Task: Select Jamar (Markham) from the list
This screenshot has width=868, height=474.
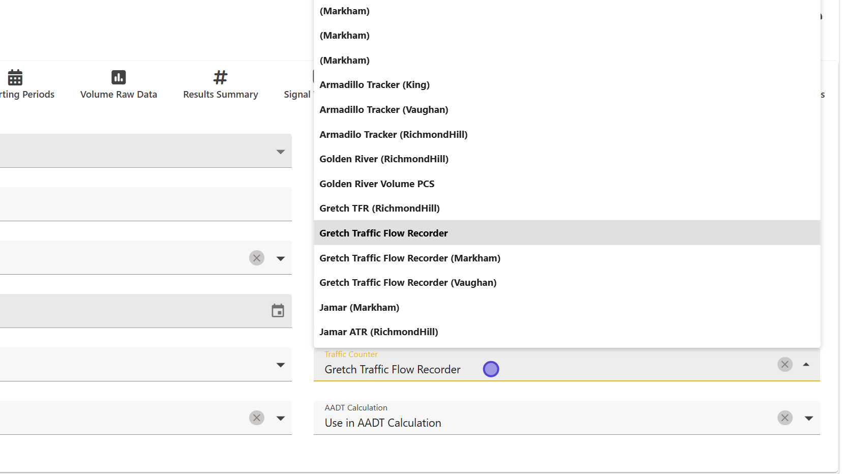Action: pos(359,308)
